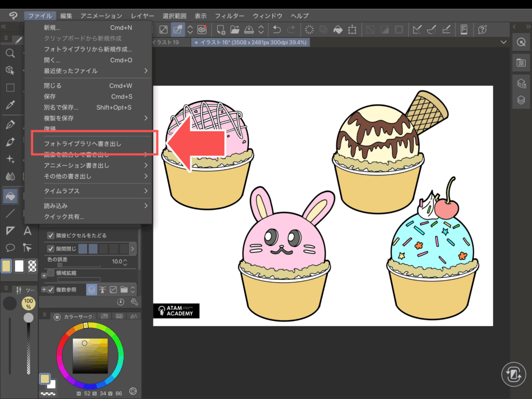This screenshot has height=399, width=532.
Task: Switch to the イラスト 16 canvas tab
Action: (250, 42)
